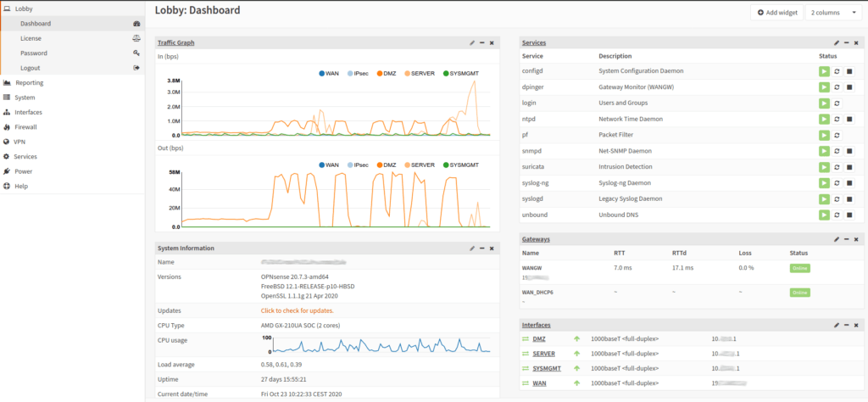868x402 pixels.
Task: Select Logout in sidebar
Action: [x=73, y=68]
